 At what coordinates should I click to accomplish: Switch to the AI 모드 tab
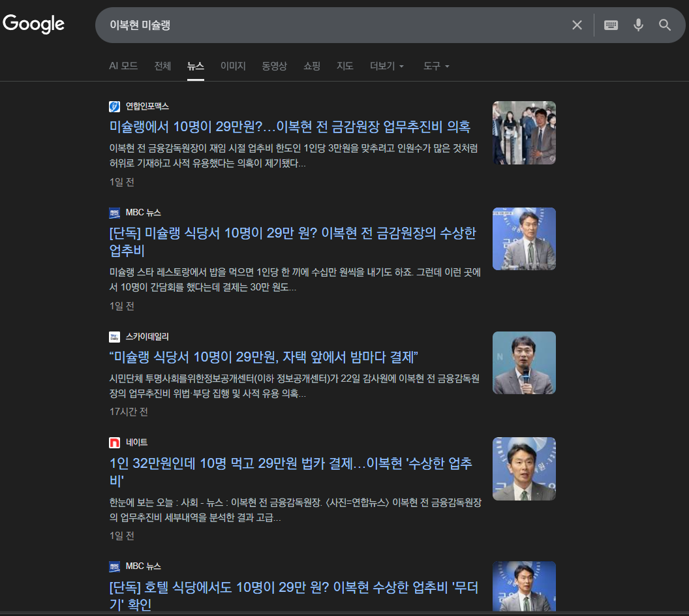click(123, 66)
